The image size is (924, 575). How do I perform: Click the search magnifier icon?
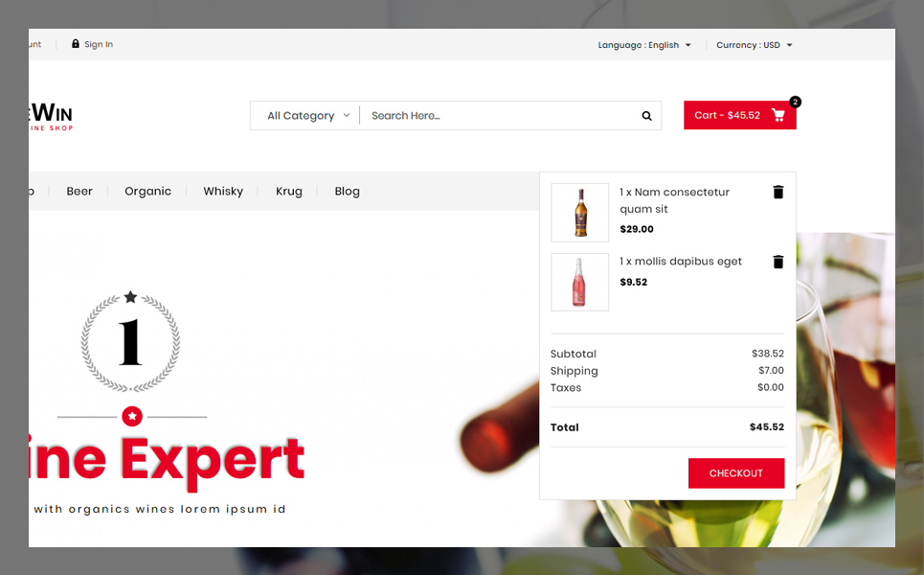[x=646, y=116]
